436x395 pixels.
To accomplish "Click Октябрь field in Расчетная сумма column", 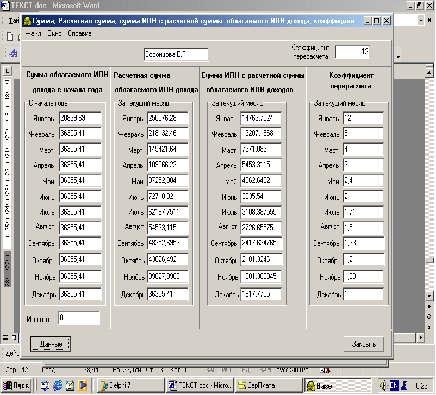I will point(168,260).
